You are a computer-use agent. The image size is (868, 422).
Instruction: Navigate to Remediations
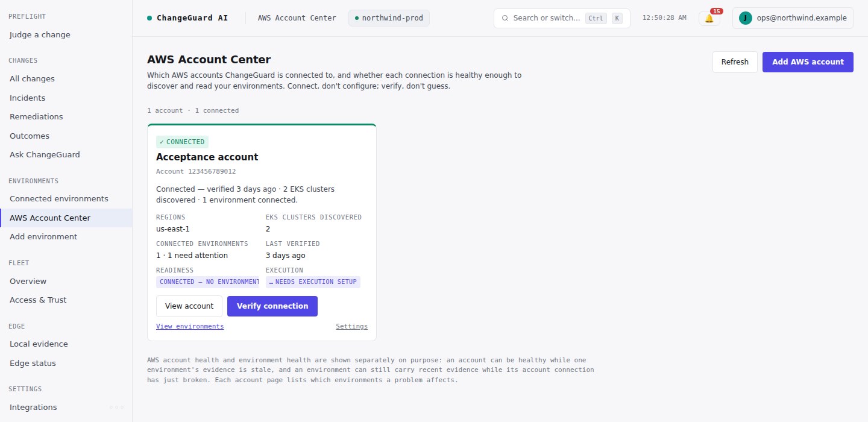click(66, 117)
